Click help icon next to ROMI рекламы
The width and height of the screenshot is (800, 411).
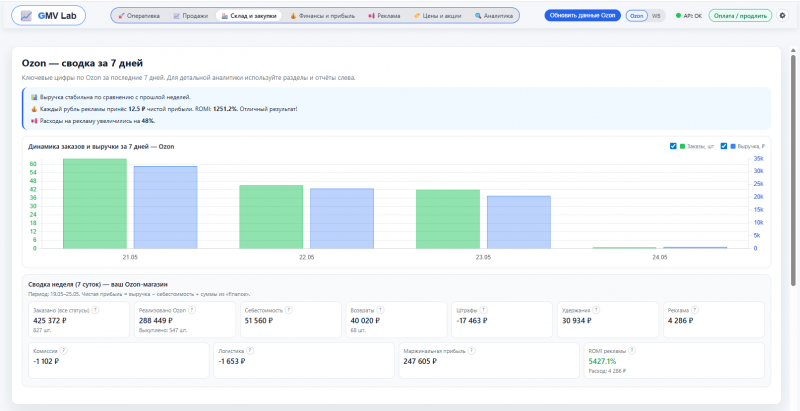(x=632, y=351)
